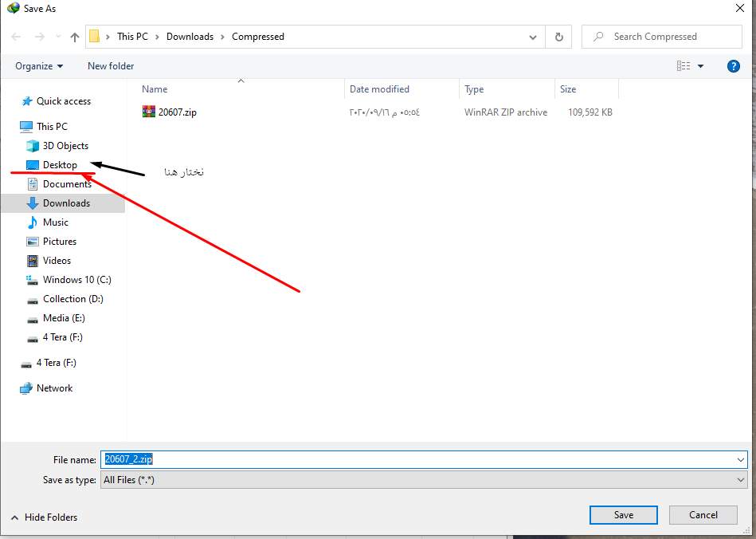756x539 pixels.
Task: Click the Windows 10 (C:) drive icon
Action: [33, 280]
